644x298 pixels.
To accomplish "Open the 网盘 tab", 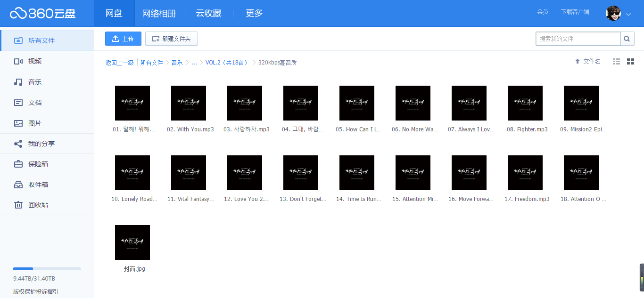I will pyautogui.click(x=114, y=13).
